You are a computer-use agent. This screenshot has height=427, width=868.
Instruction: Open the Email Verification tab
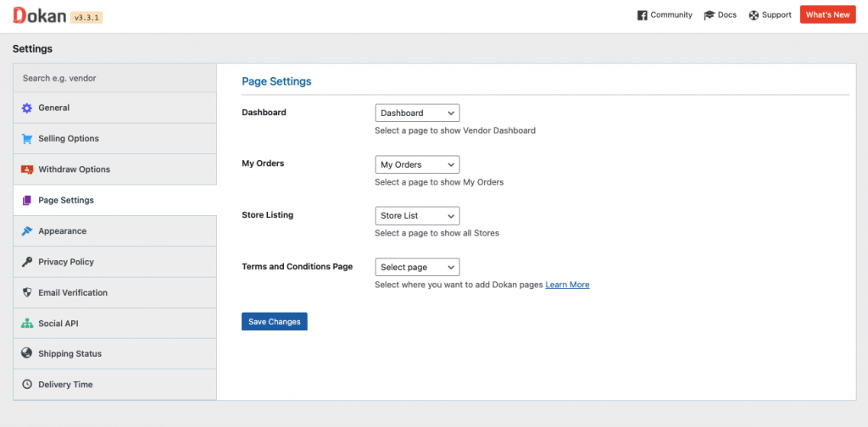point(115,292)
